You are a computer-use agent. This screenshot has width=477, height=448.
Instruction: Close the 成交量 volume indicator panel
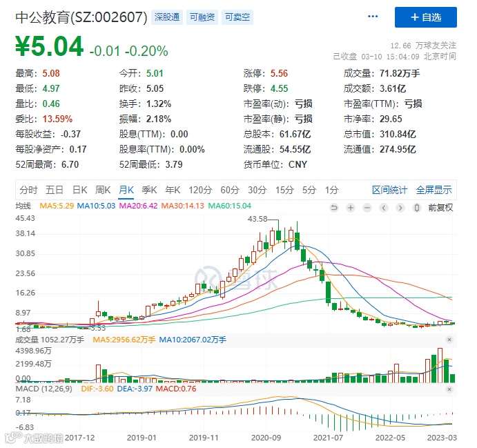pos(449,340)
